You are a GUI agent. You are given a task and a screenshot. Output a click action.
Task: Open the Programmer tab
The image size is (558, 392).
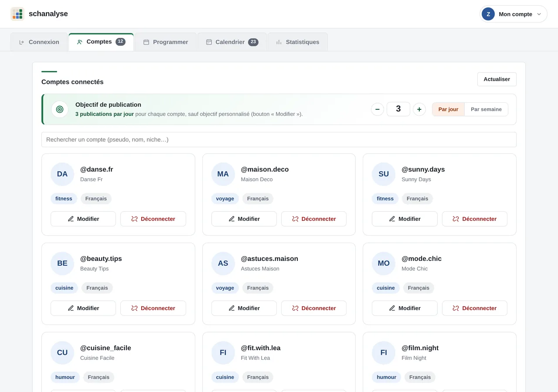pos(166,42)
